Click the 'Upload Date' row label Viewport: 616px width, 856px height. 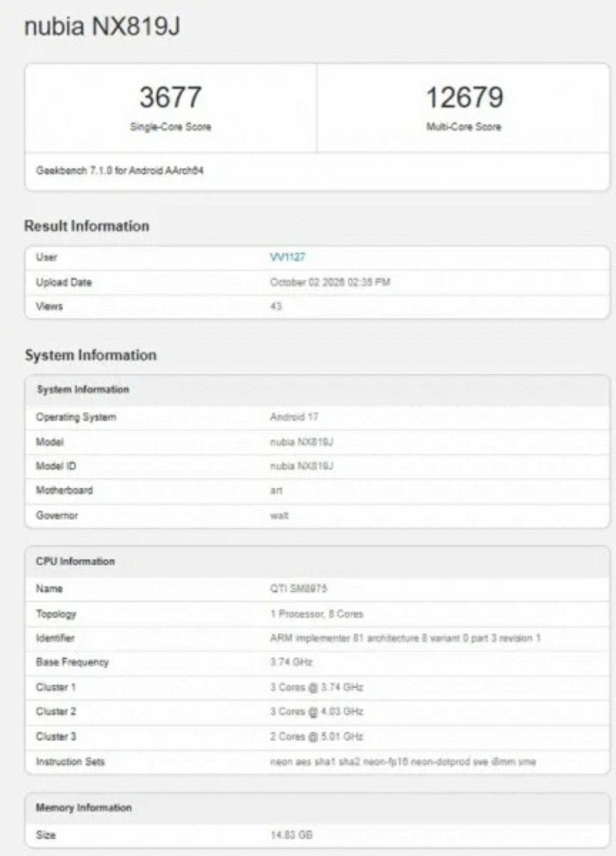click(x=64, y=282)
